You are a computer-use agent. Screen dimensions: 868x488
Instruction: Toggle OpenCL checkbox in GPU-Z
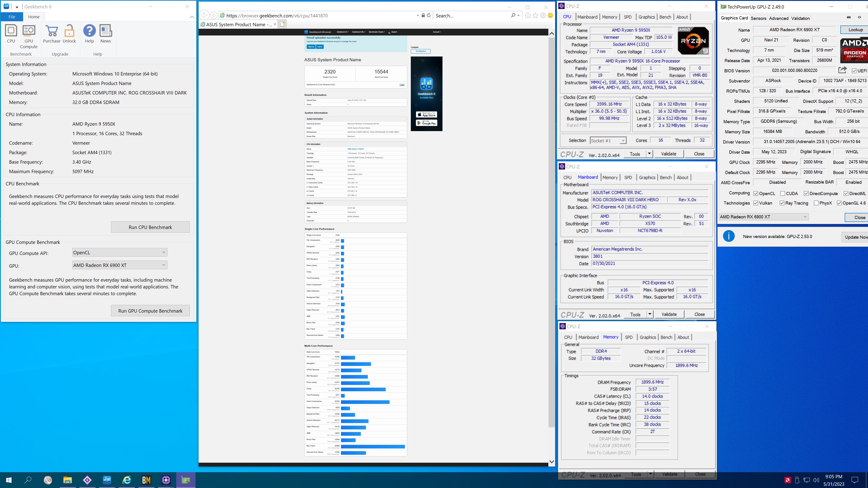pos(756,193)
